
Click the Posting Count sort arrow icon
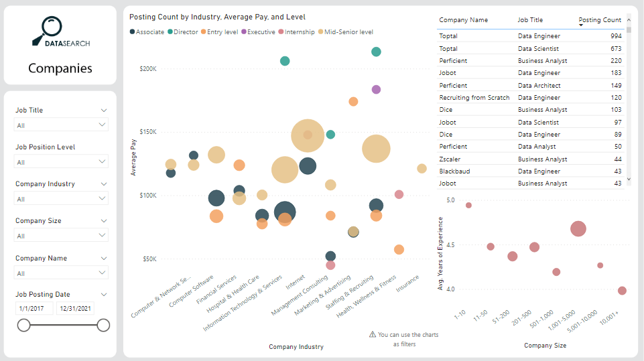(x=582, y=25)
